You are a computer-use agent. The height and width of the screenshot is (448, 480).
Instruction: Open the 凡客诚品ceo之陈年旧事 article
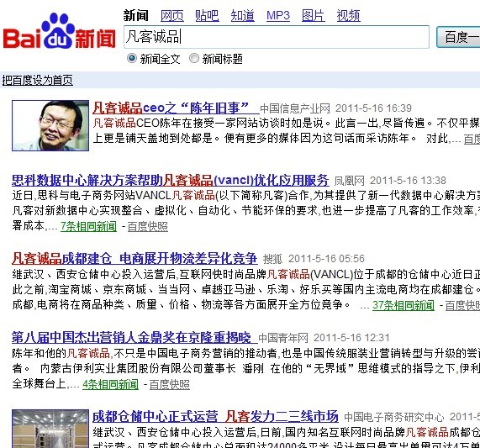tap(176, 108)
